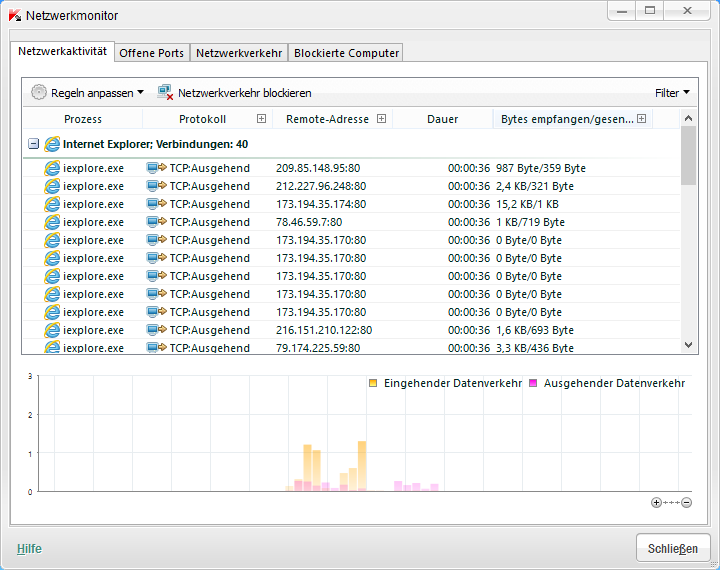Expand the Protokoll column plus box

pyautogui.click(x=261, y=119)
